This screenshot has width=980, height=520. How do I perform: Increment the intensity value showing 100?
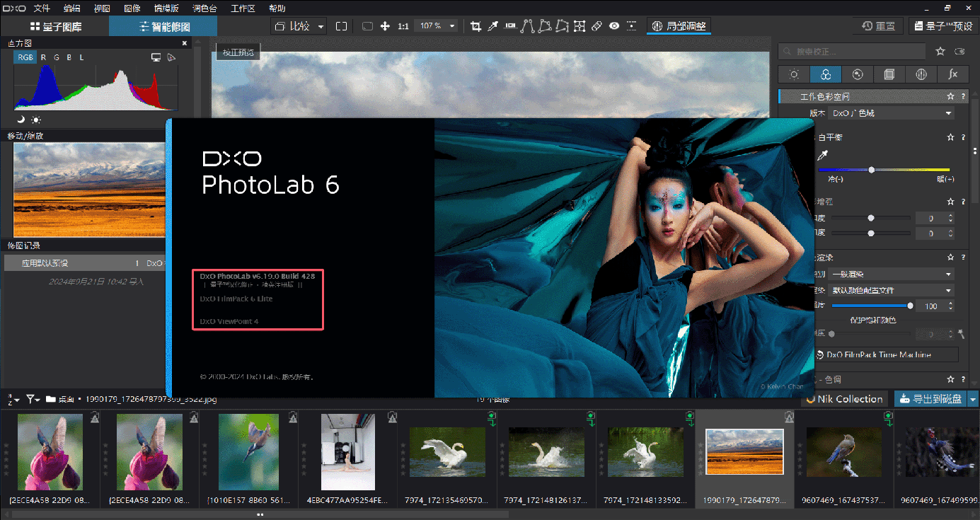[x=950, y=303]
